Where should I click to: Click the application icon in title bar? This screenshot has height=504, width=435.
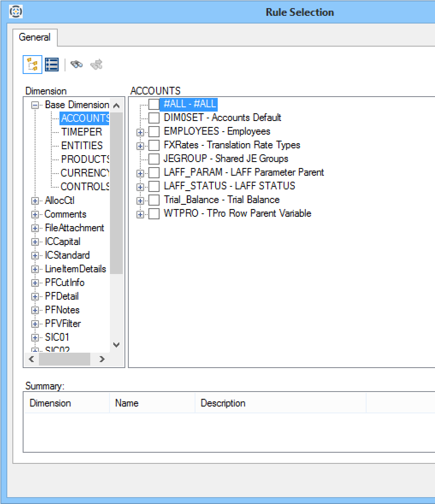[x=15, y=12]
